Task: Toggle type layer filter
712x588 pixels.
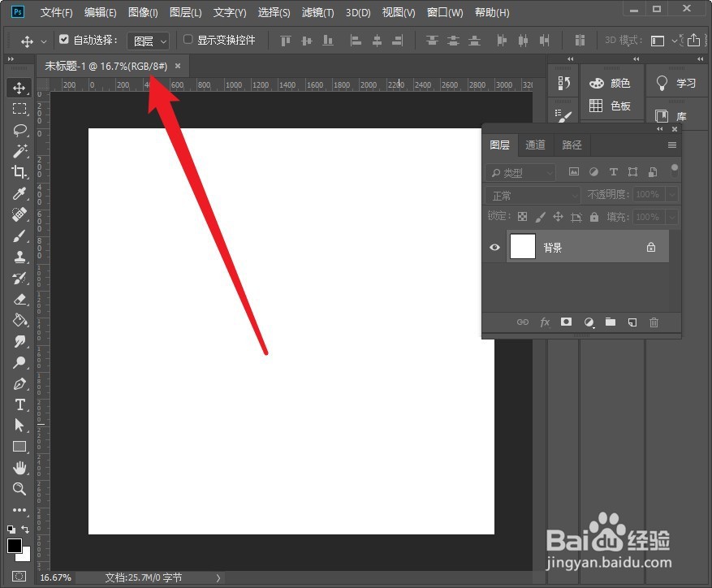Action: (x=614, y=171)
